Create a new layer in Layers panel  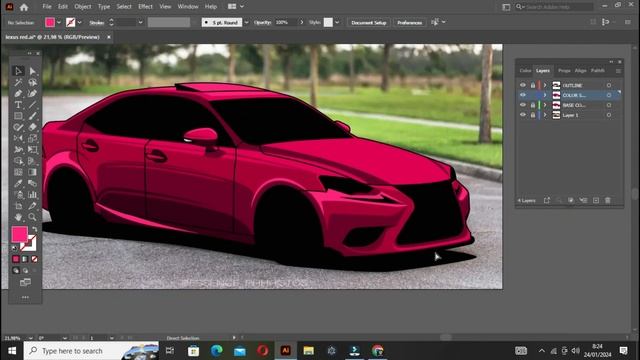[596, 200]
